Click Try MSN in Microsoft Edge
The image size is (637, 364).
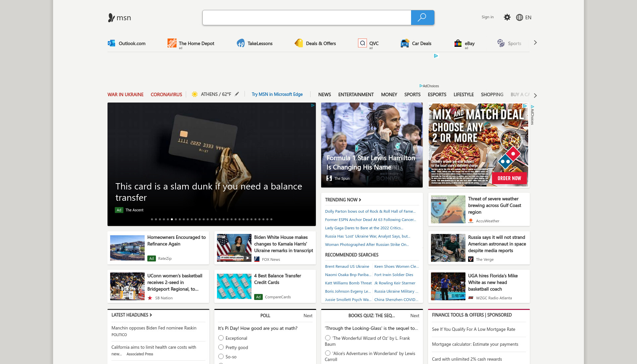pos(277,94)
